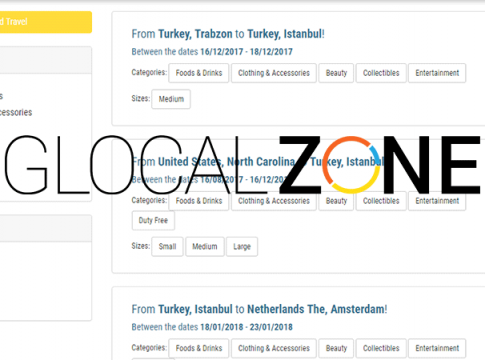Pick the Small size tag
The image size is (485, 360).
167,247
